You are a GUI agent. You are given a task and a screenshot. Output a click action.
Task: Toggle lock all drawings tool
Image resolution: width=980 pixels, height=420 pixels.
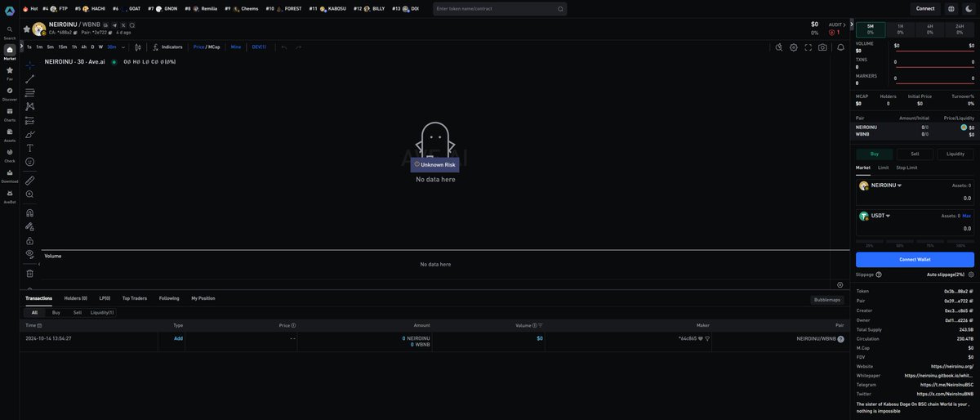click(30, 240)
